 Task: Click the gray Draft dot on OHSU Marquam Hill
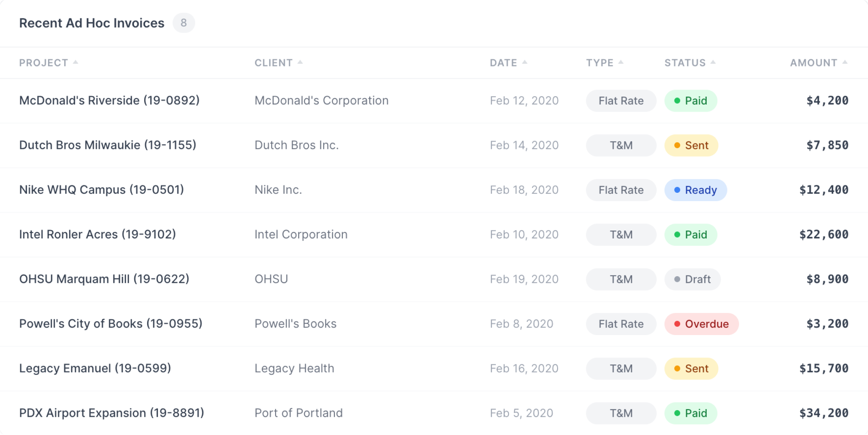(677, 279)
